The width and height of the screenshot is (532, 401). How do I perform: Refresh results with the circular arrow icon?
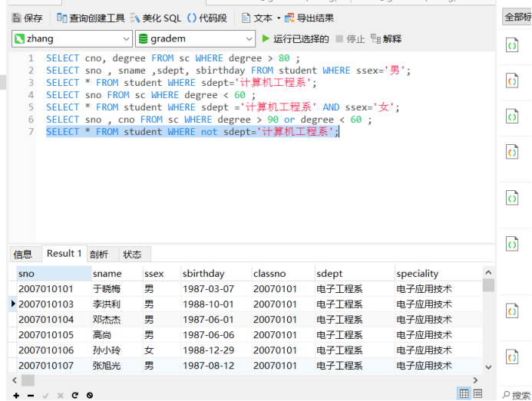coord(75,395)
